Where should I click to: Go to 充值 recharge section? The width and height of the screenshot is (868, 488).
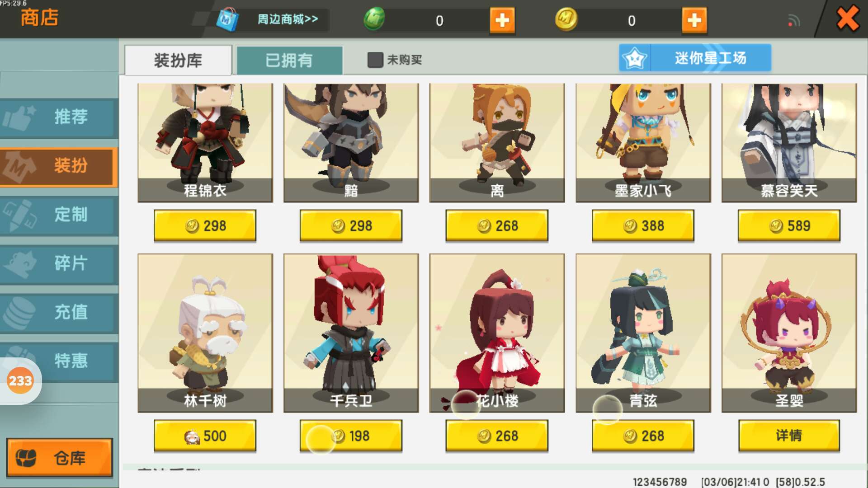pyautogui.click(x=59, y=312)
